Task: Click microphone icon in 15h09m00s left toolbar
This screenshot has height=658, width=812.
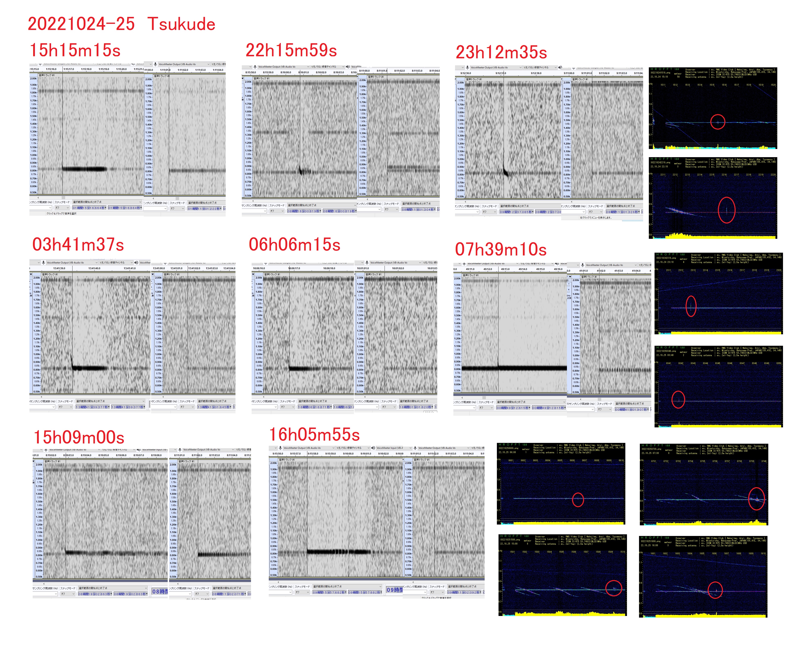Action: pos(46,450)
